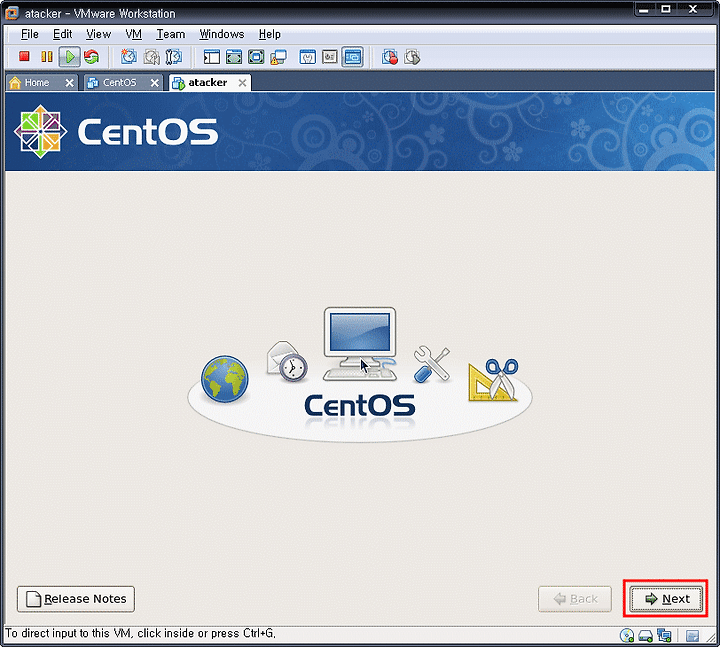Open the Snapshot Manager wrench-clock icon
720x647 pixels.
[x=174, y=57]
